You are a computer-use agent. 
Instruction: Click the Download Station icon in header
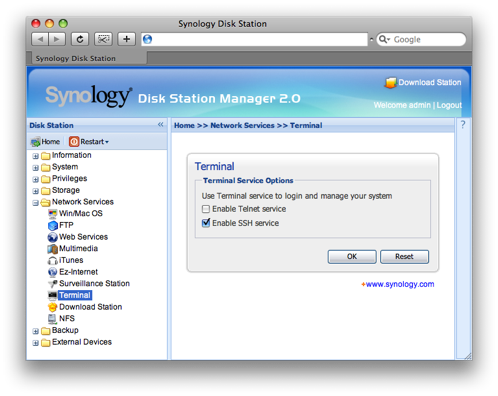tap(390, 83)
